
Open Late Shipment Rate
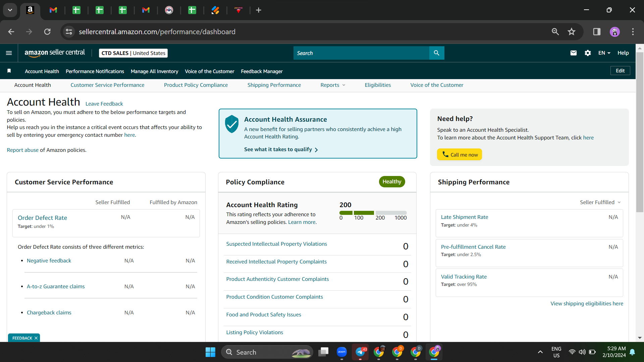click(x=465, y=217)
